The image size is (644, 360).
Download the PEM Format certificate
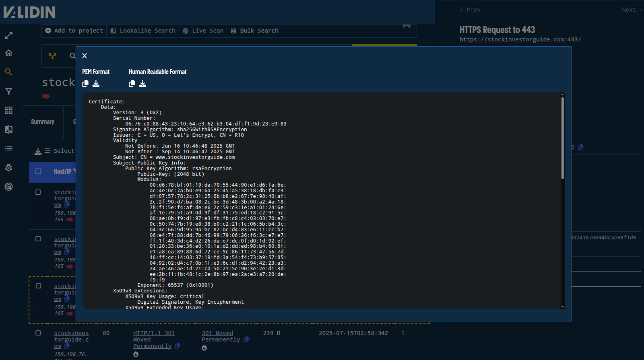tap(96, 84)
